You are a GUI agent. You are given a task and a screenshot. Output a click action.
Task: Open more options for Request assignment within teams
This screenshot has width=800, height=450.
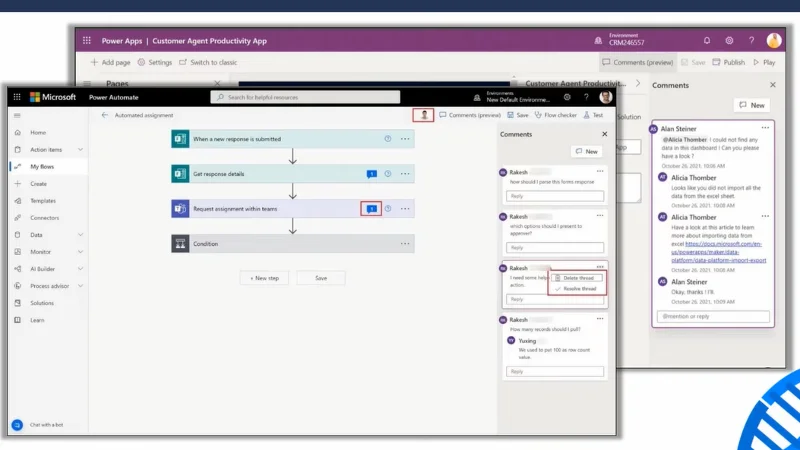pos(405,209)
